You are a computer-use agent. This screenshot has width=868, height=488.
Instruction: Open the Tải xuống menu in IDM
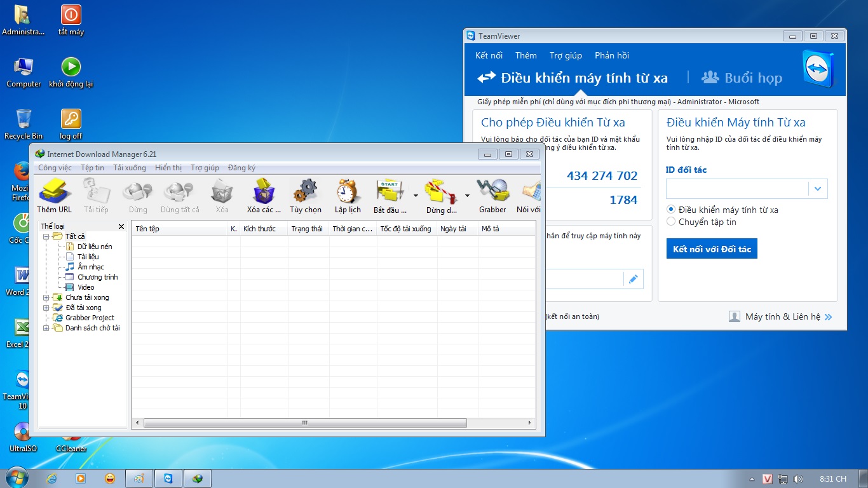[x=130, y=168]
